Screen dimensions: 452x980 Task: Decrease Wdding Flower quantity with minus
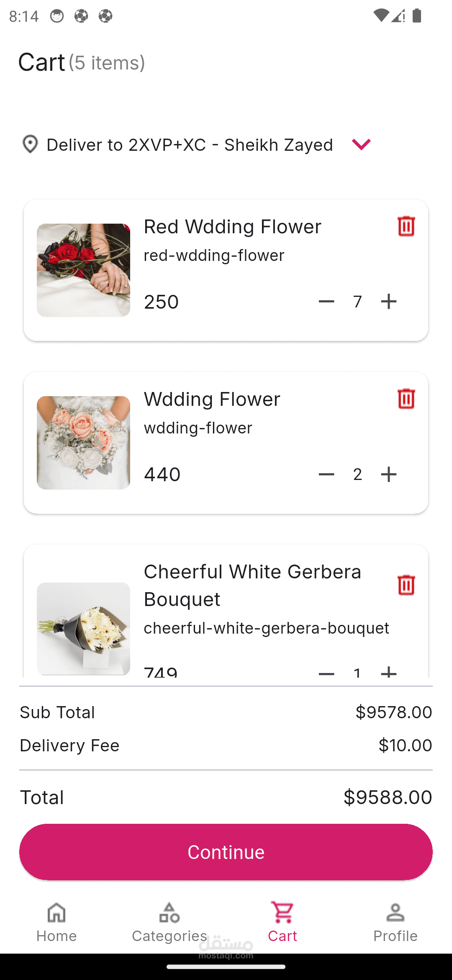[326, 474]
